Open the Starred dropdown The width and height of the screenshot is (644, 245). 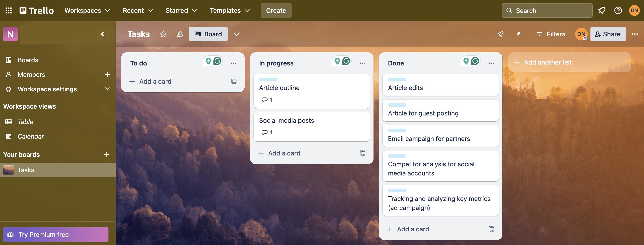[181, 10]
